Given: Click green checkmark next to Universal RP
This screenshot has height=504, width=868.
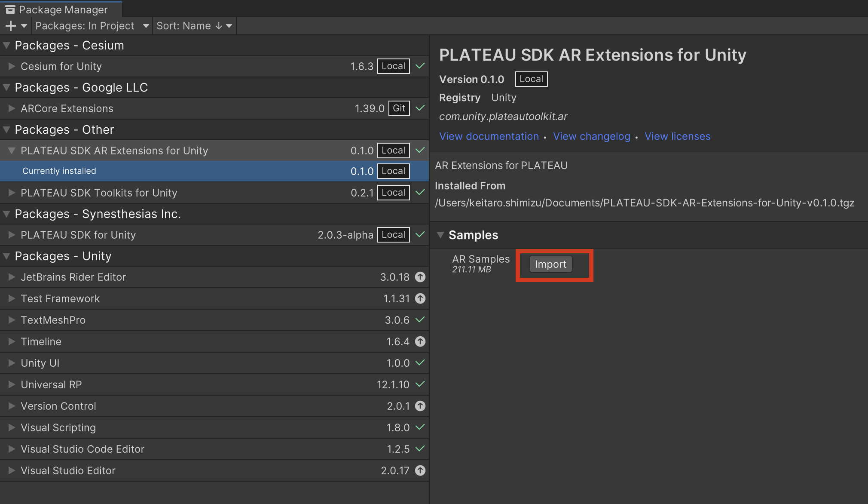Looking at the screenshot, I should [x=420, y=384].
